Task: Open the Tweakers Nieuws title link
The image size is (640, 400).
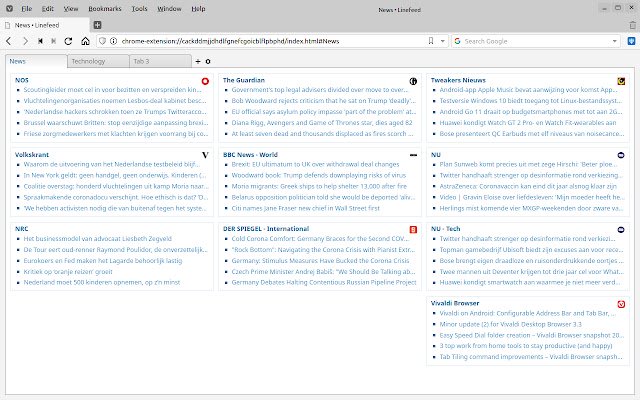Action: [458, 80]
